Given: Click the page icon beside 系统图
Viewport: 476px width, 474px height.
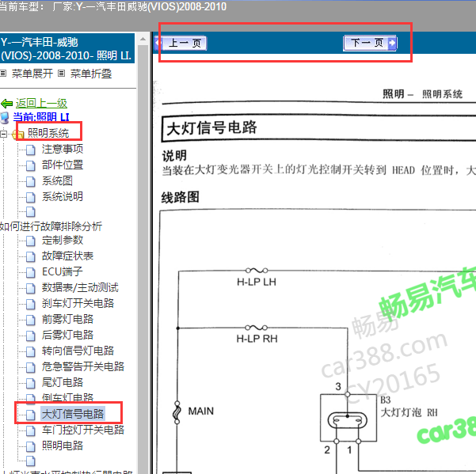Looking at the screenshot, I should pyautogui.click(x=30, y=181).
